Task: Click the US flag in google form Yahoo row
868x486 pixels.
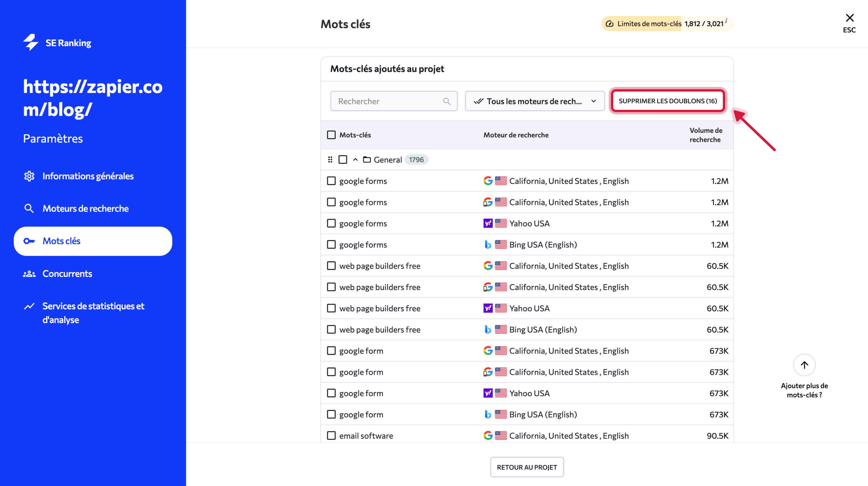Action: click(501, 393)
